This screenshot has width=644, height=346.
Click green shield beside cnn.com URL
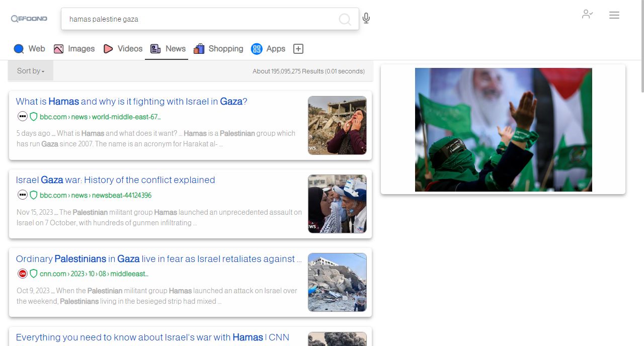coord(34,274)
